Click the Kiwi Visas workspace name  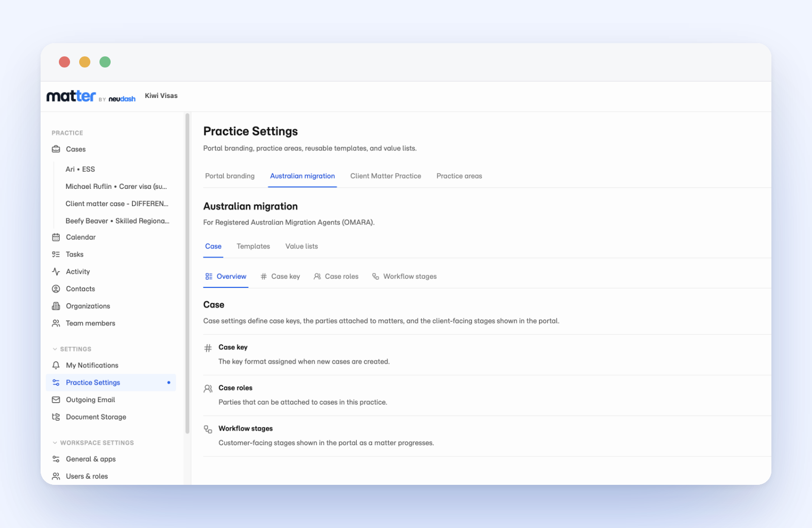161,95
